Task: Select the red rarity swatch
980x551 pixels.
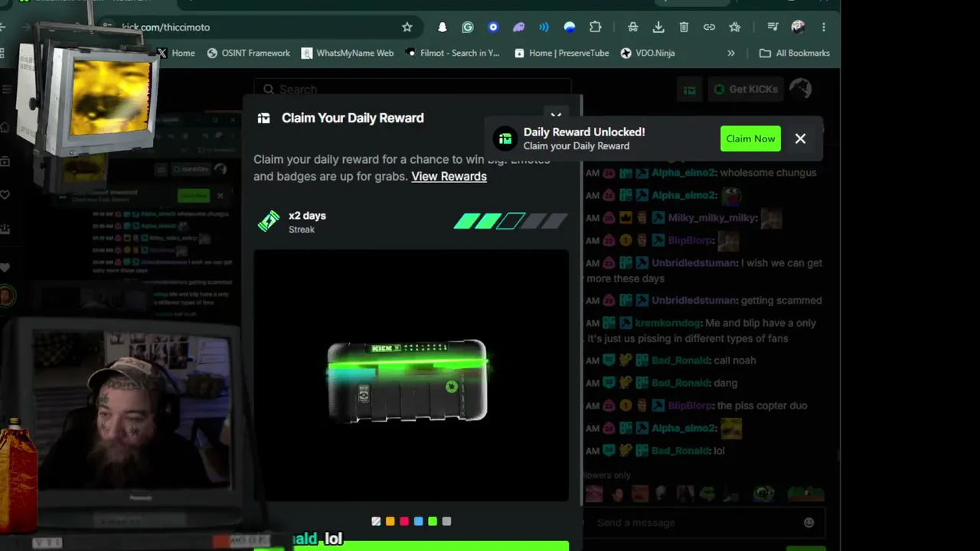Action: click(404, 521)
